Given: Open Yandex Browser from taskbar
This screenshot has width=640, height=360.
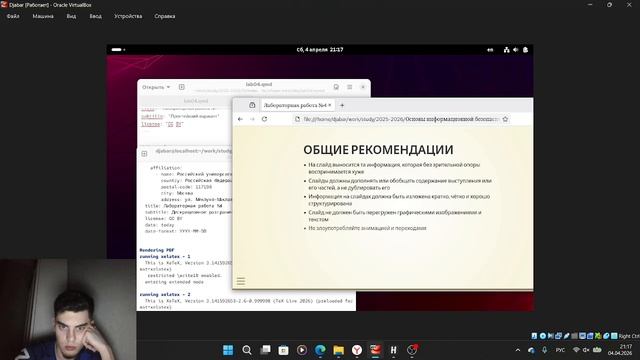Looking at the screenshot, I should tap(357, 350).
